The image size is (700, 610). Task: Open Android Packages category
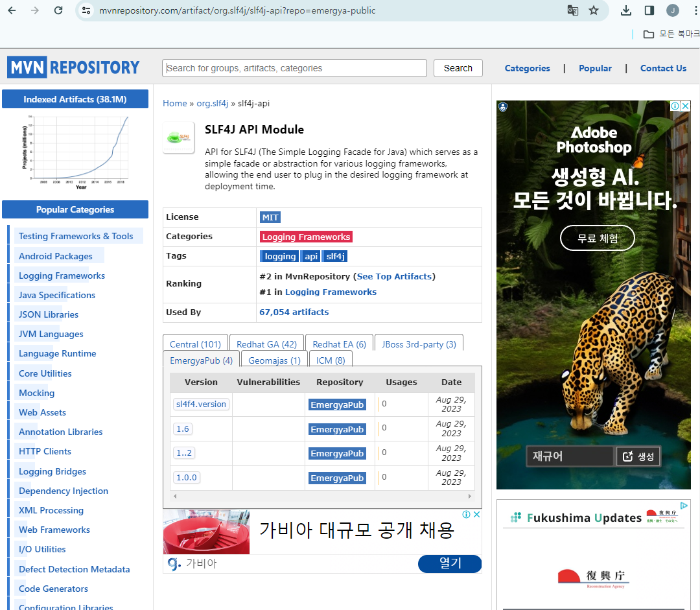tap(56, 256)
